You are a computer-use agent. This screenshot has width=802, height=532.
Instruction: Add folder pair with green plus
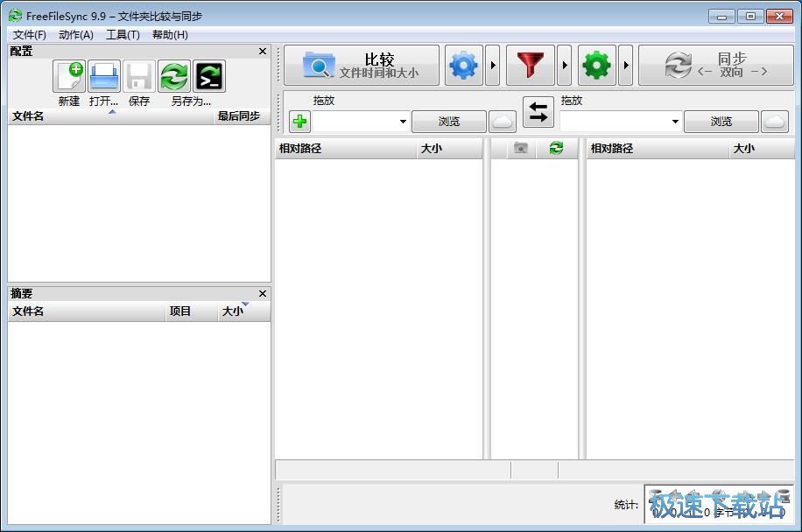tap(299, 122)
